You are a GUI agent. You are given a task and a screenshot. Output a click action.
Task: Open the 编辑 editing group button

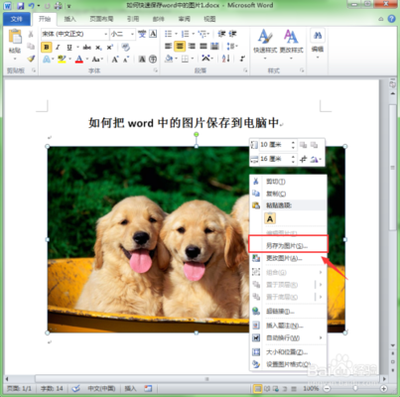tap(317, 44)
